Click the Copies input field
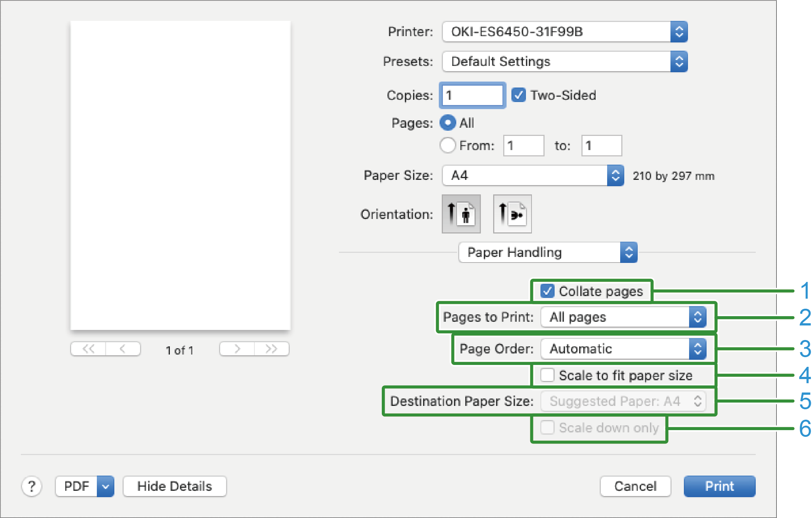The height and width of the screenshot is (518, 812). [472, 95]
